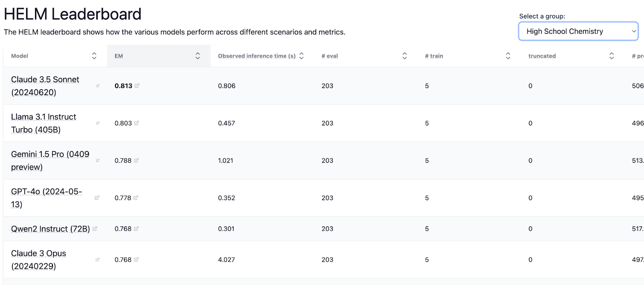The height and width of the screenshot is (285, 644).
Task: Click the # eval value 203 in Claude 3.5 Sonnet row
Action: point(327,86)
